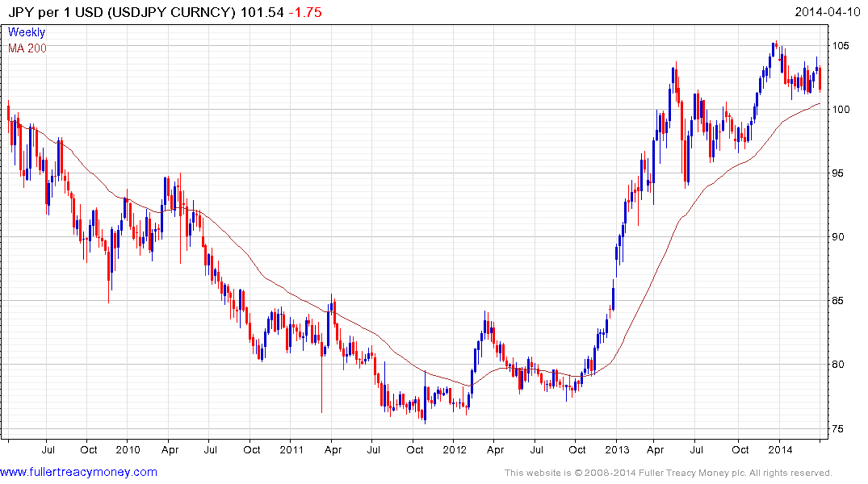Open the www.fullertreacymoney.com link
The image size is (868, 484).
click(x=78, y=472)
